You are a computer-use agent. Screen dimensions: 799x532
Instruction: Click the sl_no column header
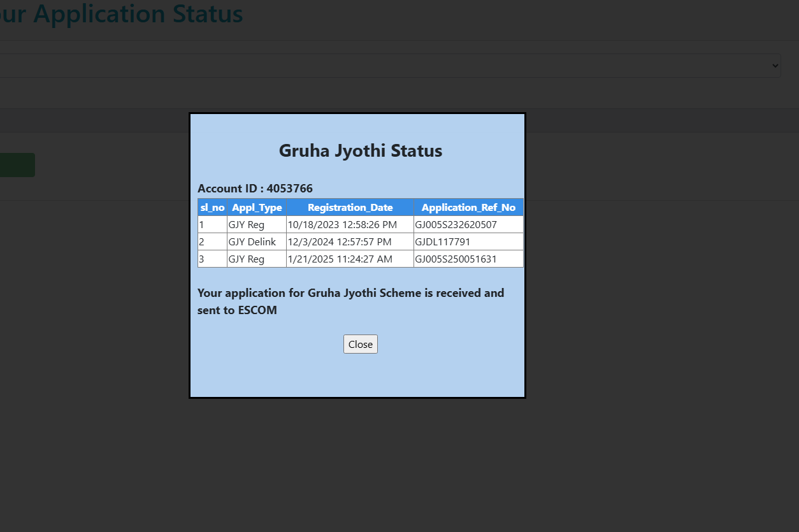212,208
